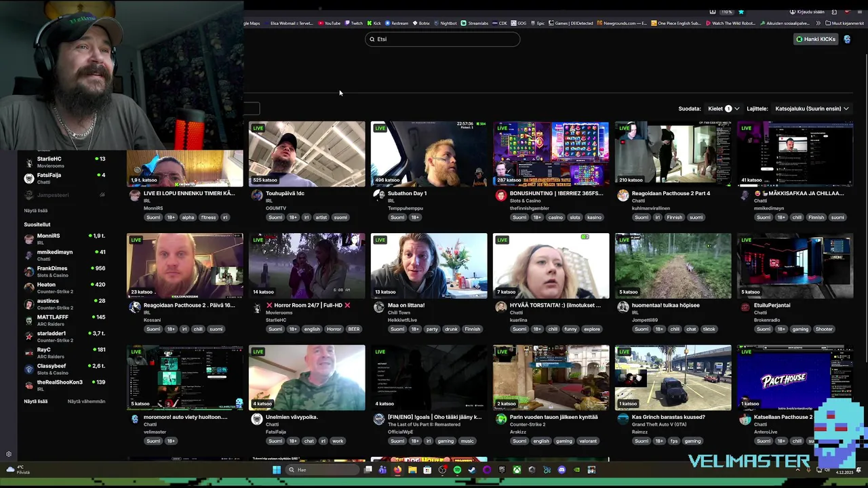Open the Botrix bookmark
This screenshot has width=868, height=488.
[x=420, y=23]
